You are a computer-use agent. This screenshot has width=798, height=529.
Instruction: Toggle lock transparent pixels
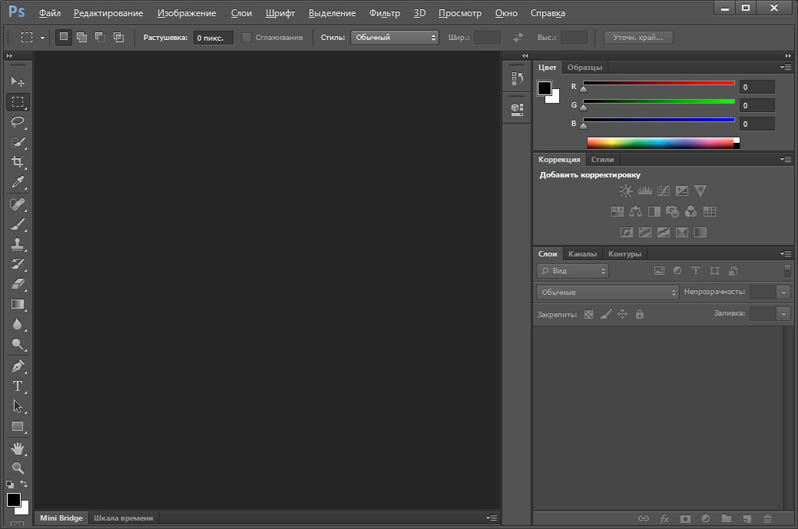pos(589,314)
